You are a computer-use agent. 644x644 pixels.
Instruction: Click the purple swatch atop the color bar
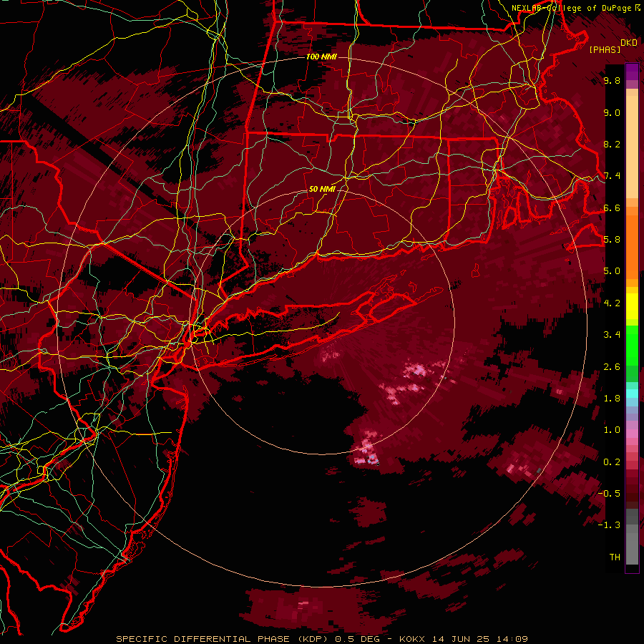pyautogui.click(x=632, y=72)
